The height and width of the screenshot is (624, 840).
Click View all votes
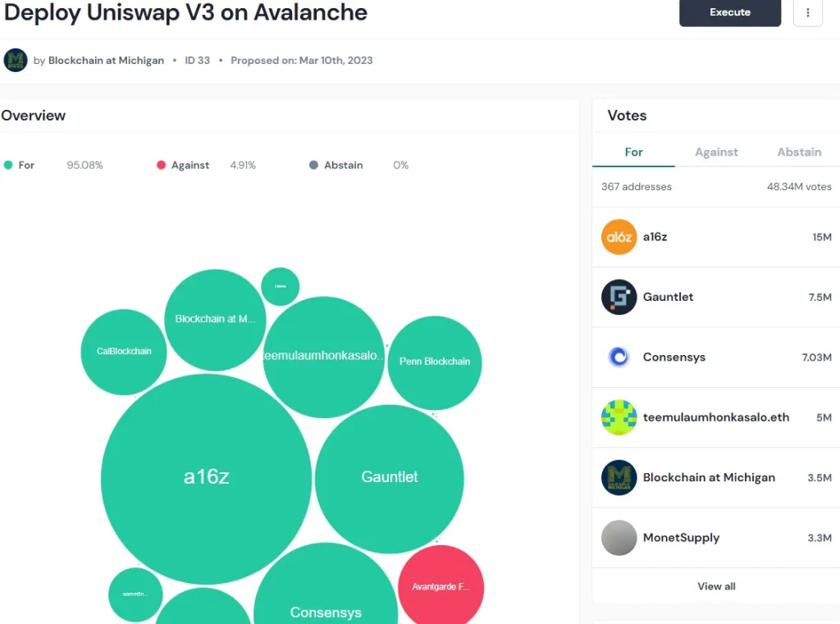tap(716, 586)
